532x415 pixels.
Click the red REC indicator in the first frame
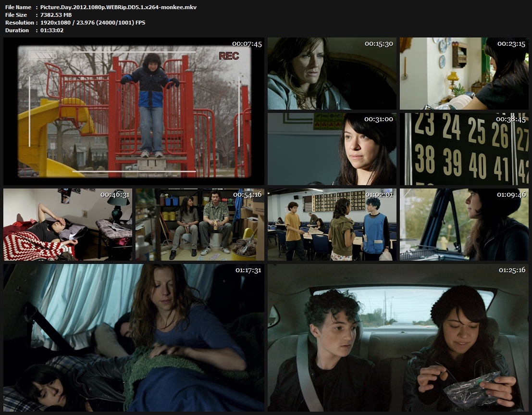[x=229, y=56]
